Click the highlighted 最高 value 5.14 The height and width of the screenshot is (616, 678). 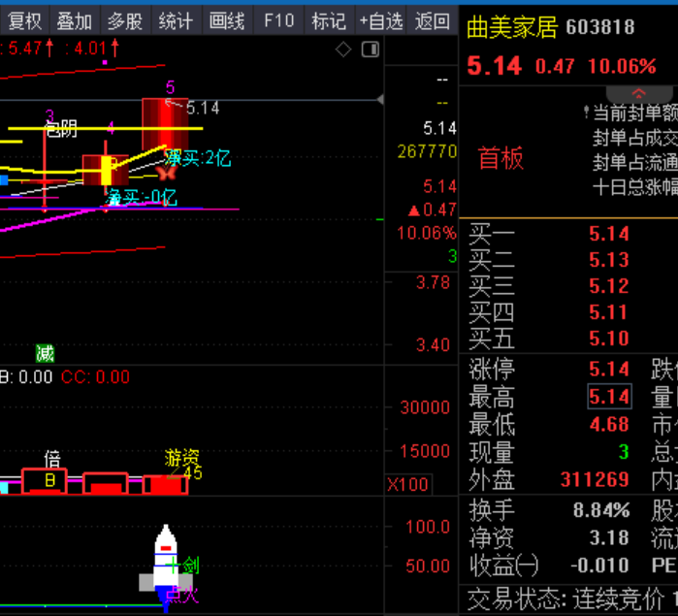tap(609, 396)
